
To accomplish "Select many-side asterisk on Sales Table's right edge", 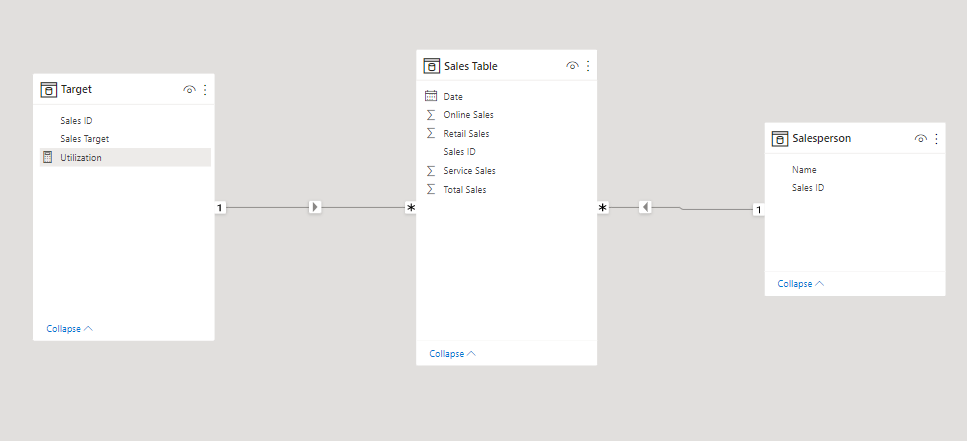I will point(603,208).
